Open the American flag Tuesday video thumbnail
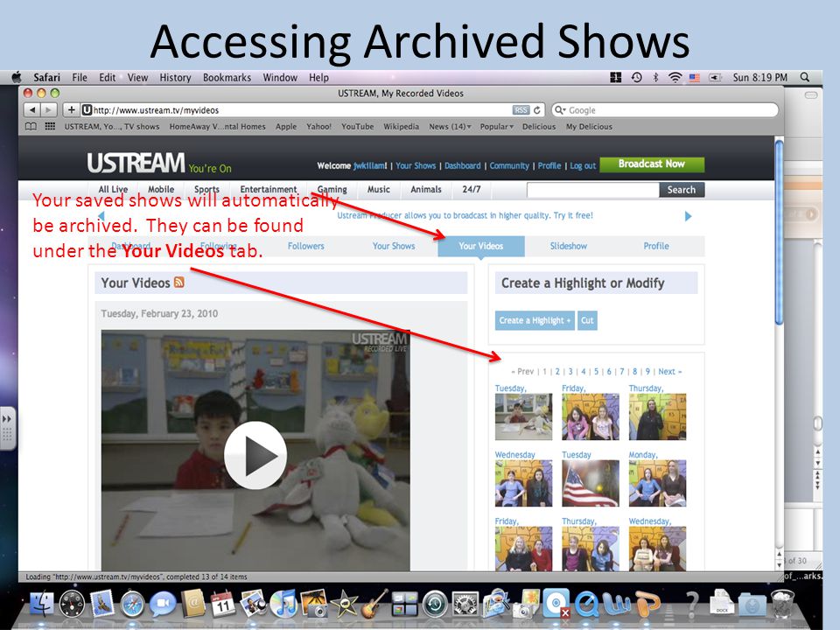 (591, 483)
